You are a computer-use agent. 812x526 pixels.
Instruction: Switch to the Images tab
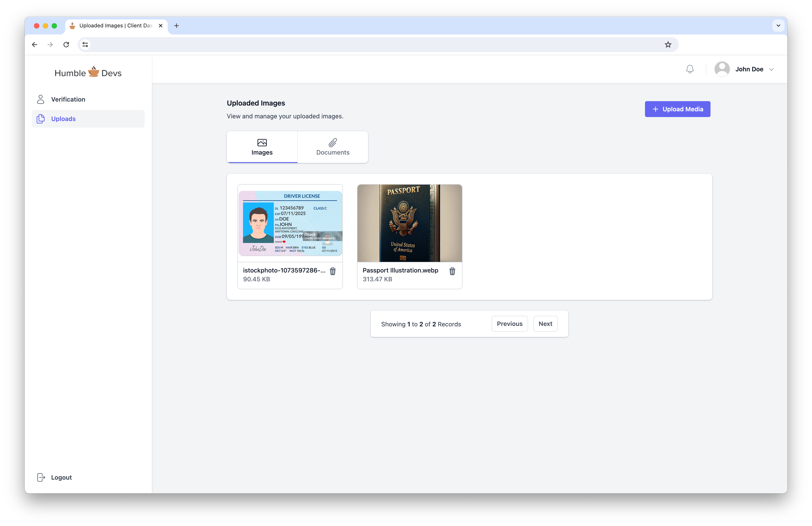[262, 147]
